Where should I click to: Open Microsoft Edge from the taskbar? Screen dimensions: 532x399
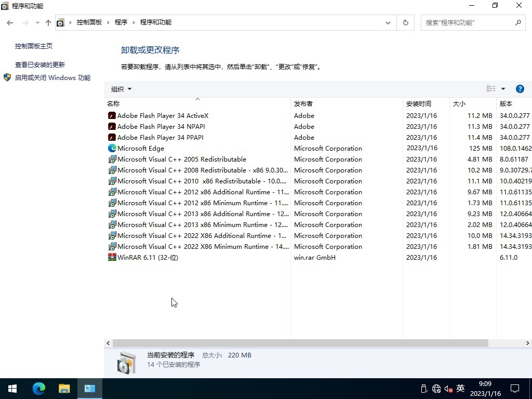pos(39,388)
